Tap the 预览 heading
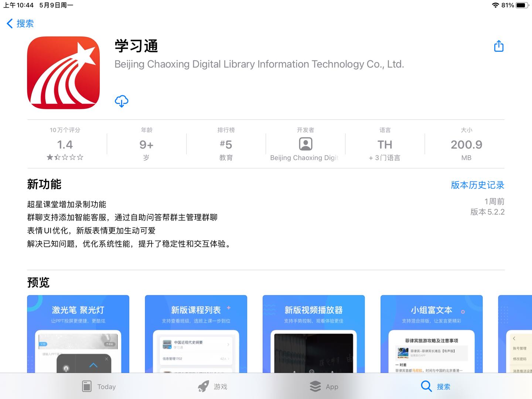 pos(38,283)
